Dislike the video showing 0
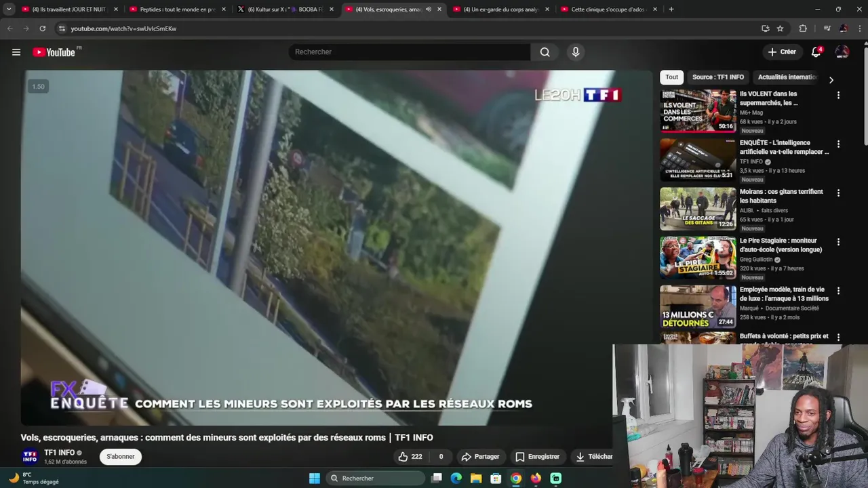 pyautogui.click(x=440, y=457)
